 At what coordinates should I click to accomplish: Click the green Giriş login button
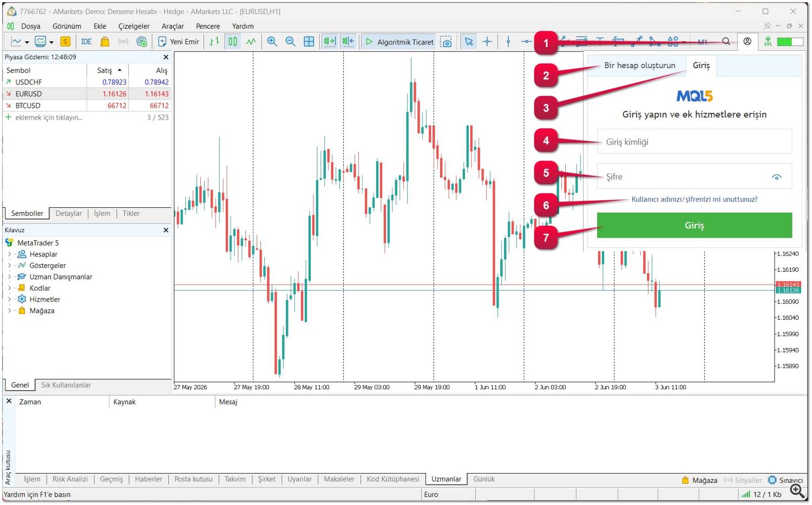click(695, 225)
